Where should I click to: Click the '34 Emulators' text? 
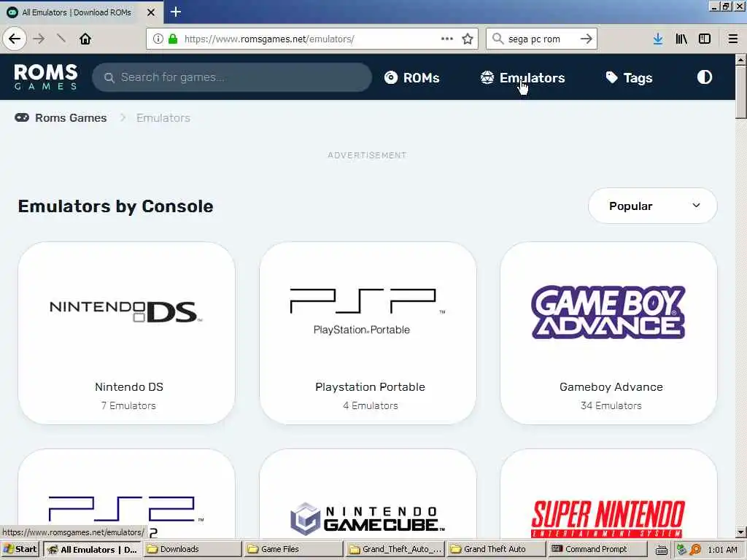pyautogui.click(x=611, y=405)
